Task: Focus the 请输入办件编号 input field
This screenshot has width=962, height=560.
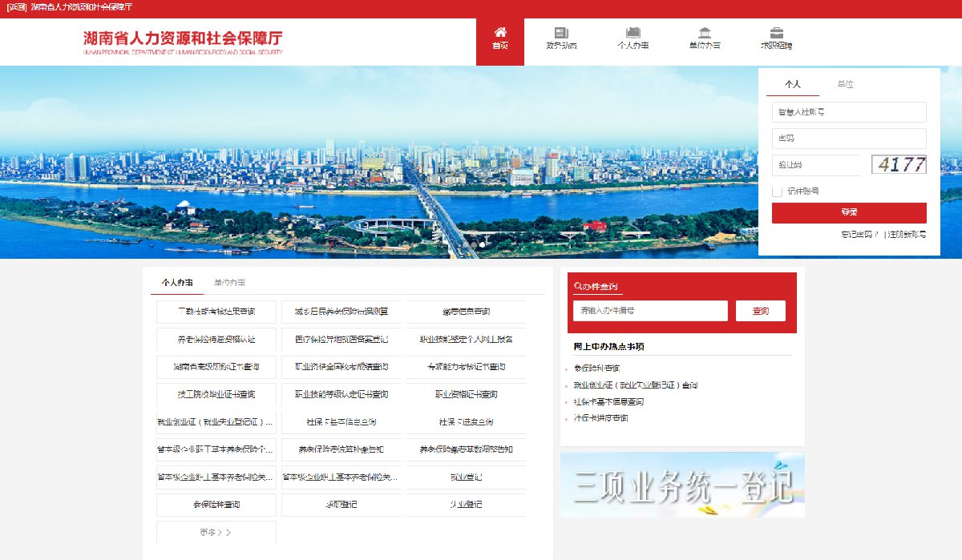Action: [650, 311]
